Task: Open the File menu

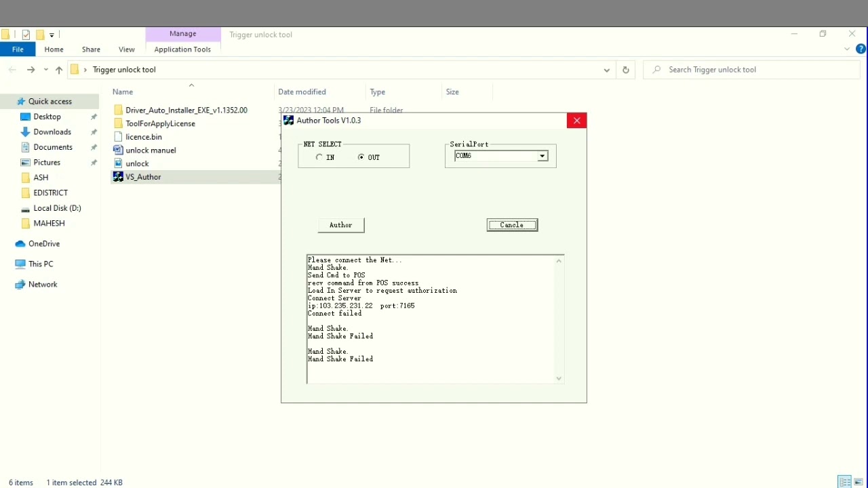Action: 18,49
